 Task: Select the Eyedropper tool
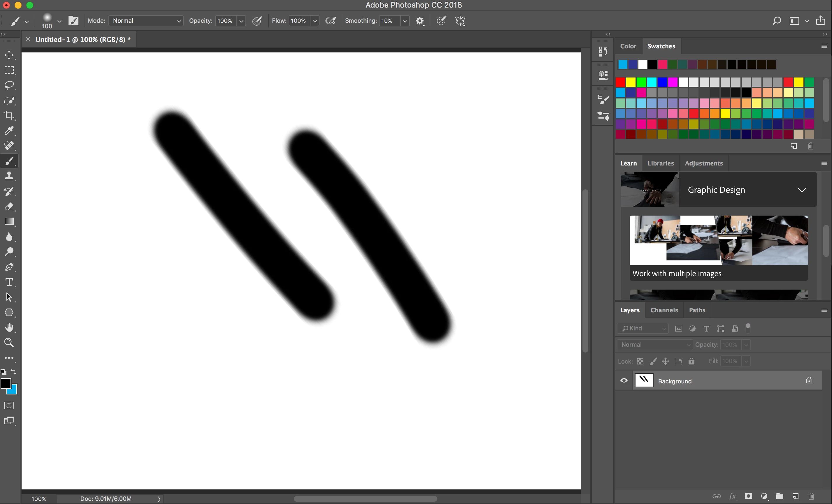coord(9,131)
